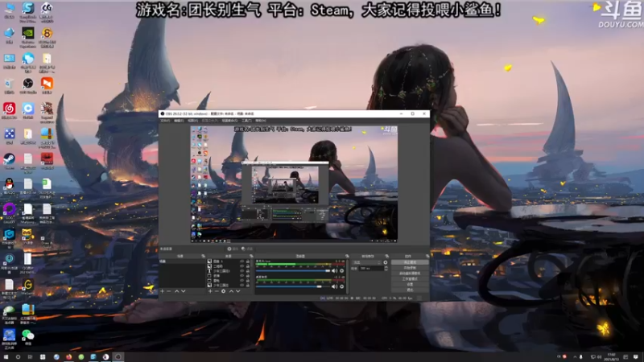Mute the first mixer audio channel

click(334, 271)
